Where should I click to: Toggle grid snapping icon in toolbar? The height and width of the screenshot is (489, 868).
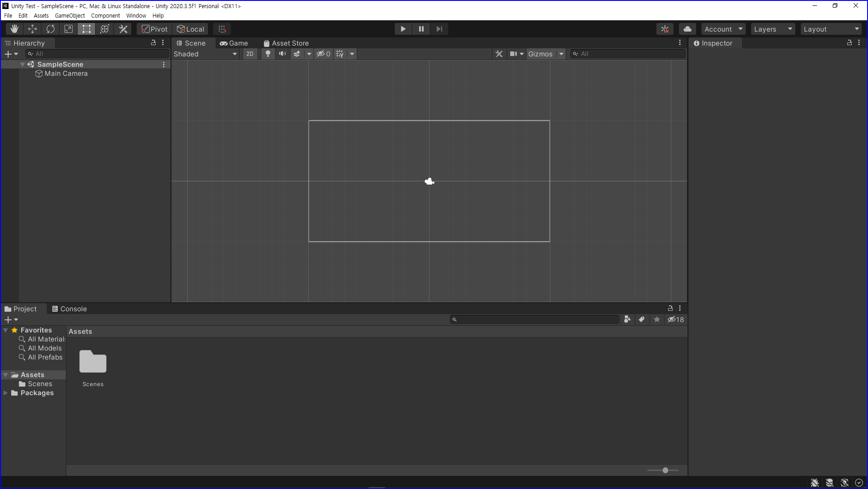[222, 29]
